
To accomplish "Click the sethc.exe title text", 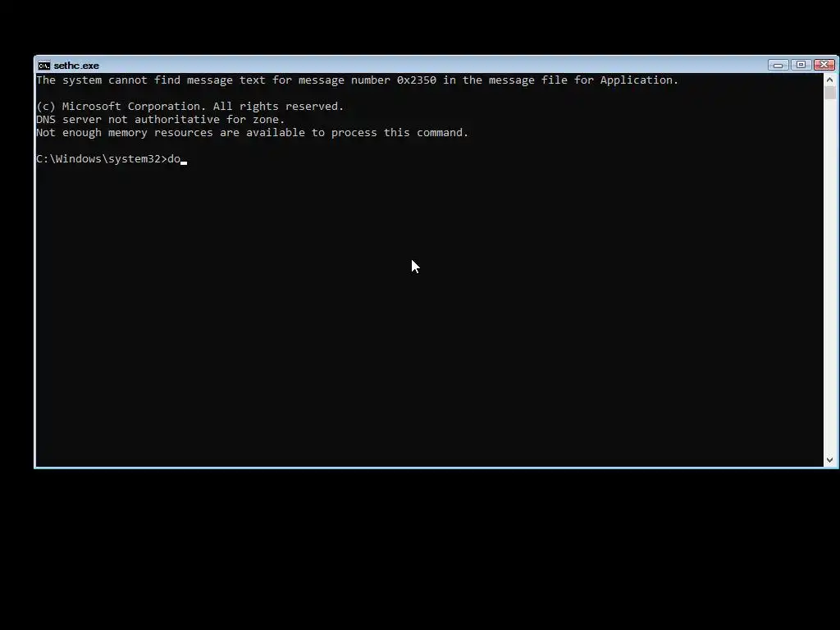I will click(76, 66).
